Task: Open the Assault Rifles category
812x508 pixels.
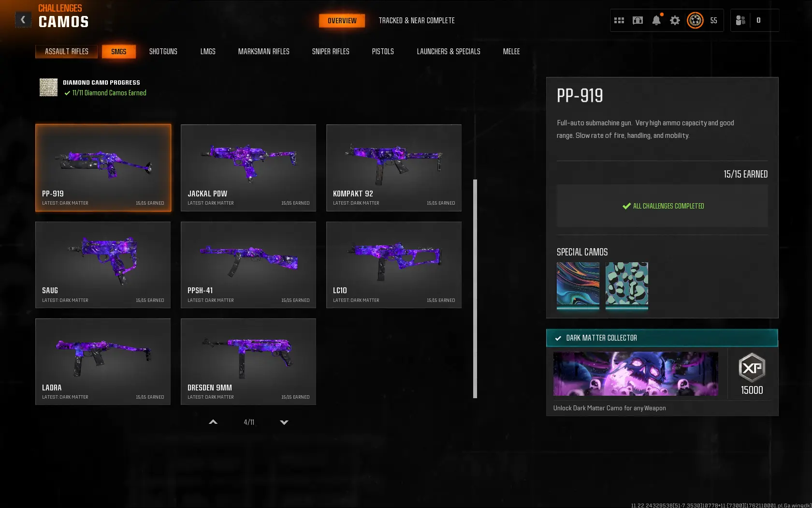Action: [x=67, y=52]
